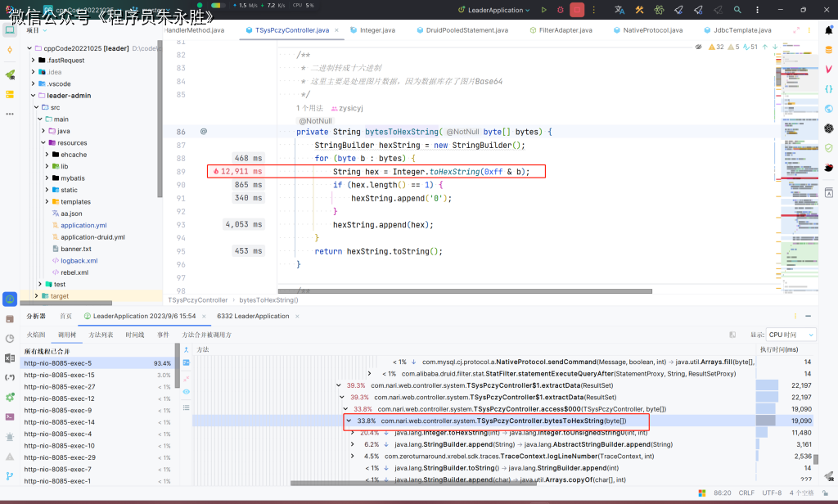Open the main toolbar more-actions kebab menu
838x504 pixels.
click(x=757, y=10)
